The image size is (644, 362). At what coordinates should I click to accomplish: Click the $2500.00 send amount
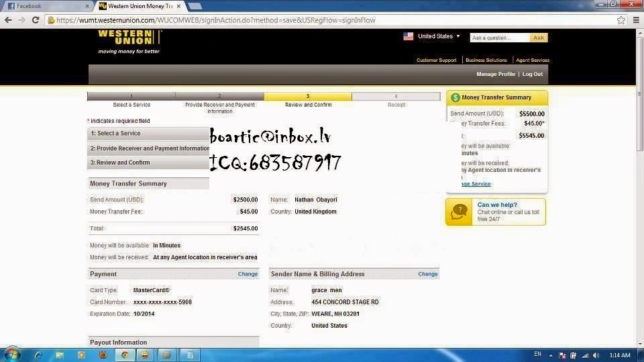coord(246,199)
